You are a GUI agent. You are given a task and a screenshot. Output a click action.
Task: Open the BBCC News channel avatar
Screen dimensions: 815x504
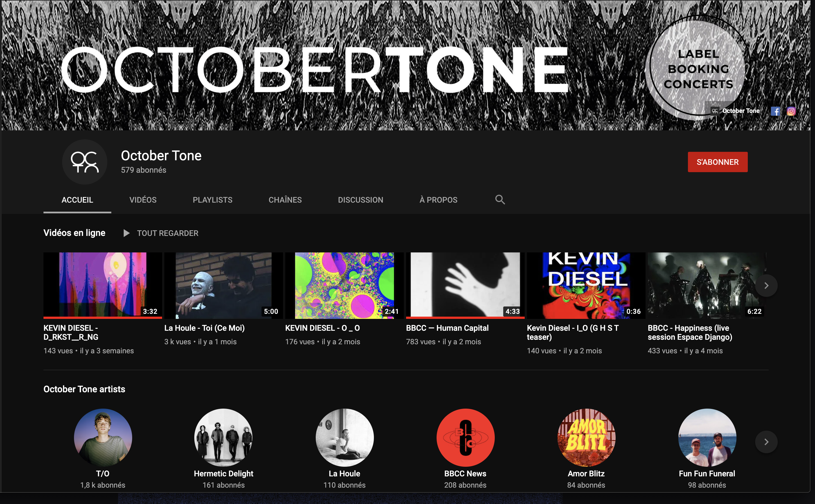[x=465, y=438]
